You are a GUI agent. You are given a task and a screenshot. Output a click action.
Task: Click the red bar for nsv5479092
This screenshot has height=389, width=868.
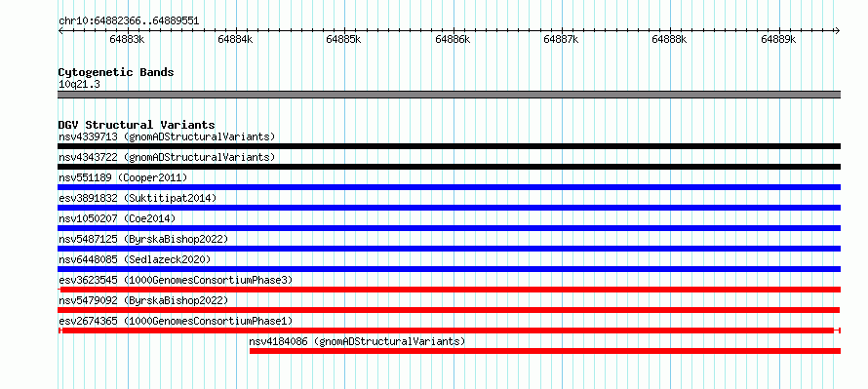[x=449, y=310]
